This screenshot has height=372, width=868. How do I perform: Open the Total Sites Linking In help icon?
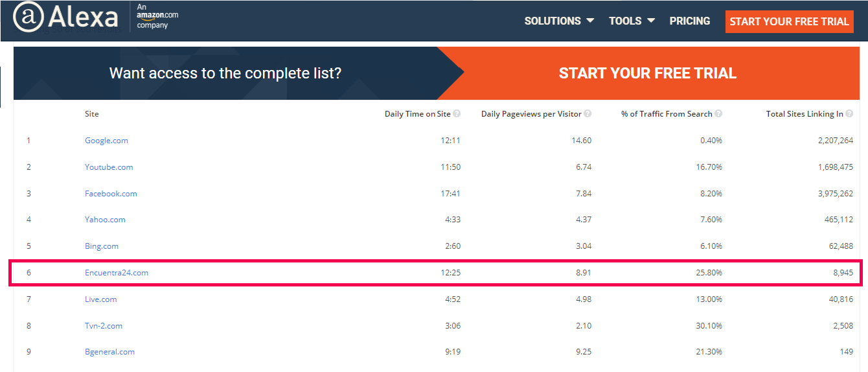tap(849, 114)
